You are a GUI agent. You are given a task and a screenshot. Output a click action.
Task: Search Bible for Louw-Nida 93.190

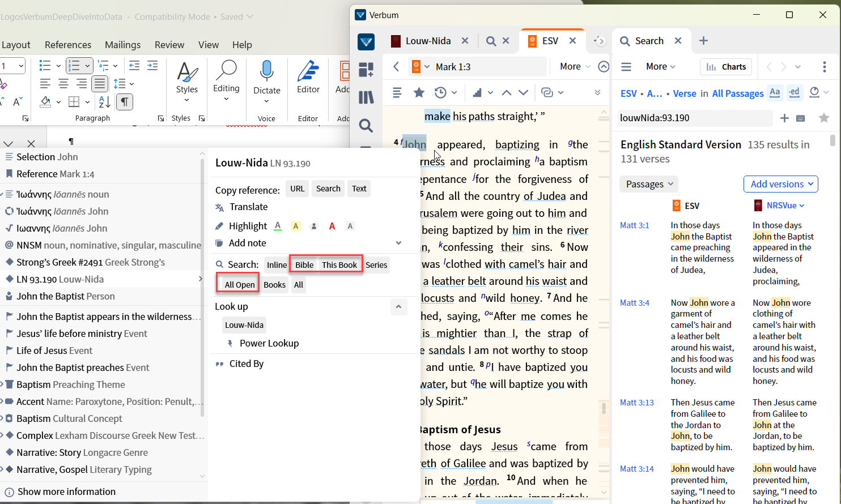point(304,265)
